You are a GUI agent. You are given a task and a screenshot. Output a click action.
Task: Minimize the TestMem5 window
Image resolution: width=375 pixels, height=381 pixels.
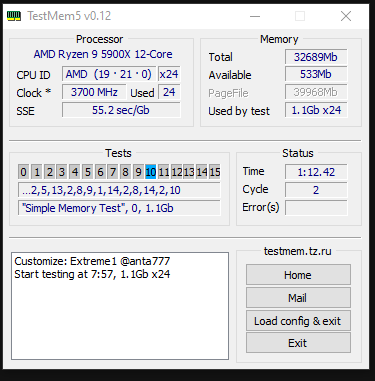(x=255, y=16)
